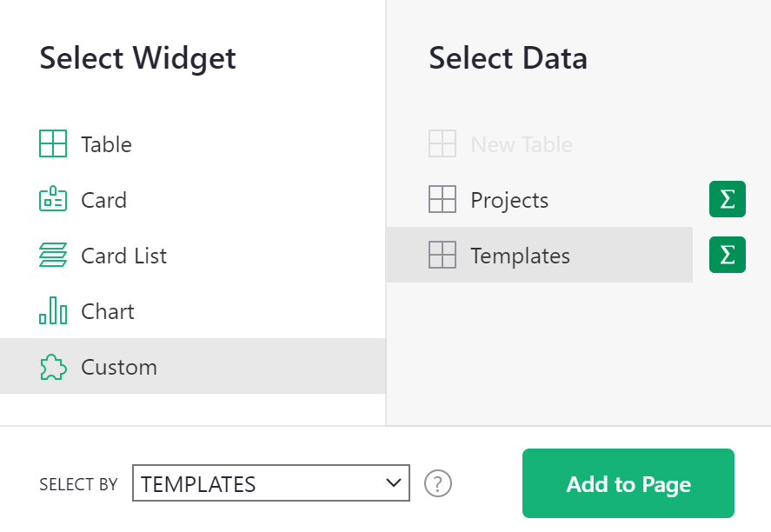Click the Card List widget icon
The image size is (771, 532).
pos(53,255)
